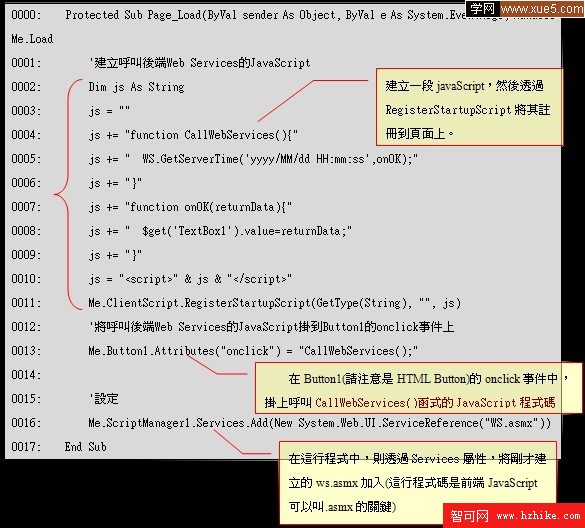This screenshot has height=528, width=585.
Task: Click the 'function onOK(returnData){' line
Action: (x=190, y=207)
